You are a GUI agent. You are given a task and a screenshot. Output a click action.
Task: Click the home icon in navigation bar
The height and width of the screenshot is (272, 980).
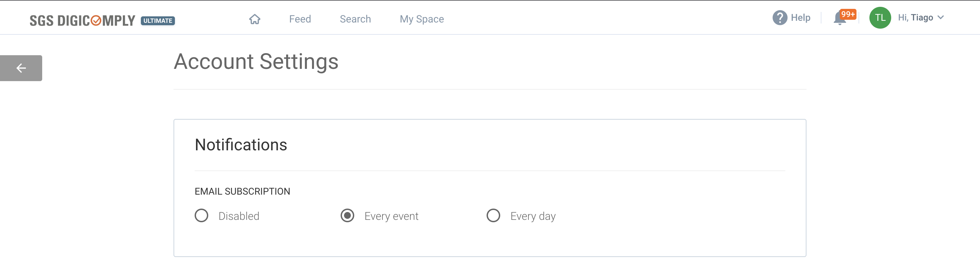(x=255, y=19)
